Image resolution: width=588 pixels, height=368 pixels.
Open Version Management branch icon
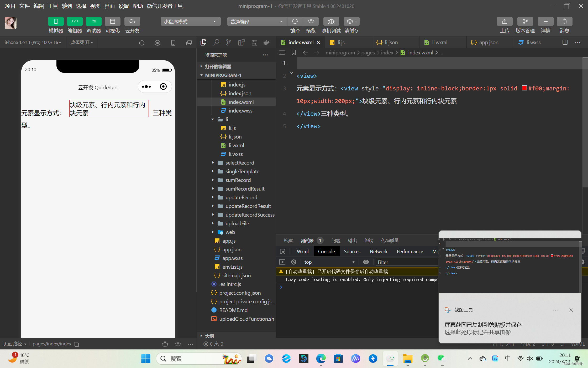pyautogui.click(x=525, y=22)
